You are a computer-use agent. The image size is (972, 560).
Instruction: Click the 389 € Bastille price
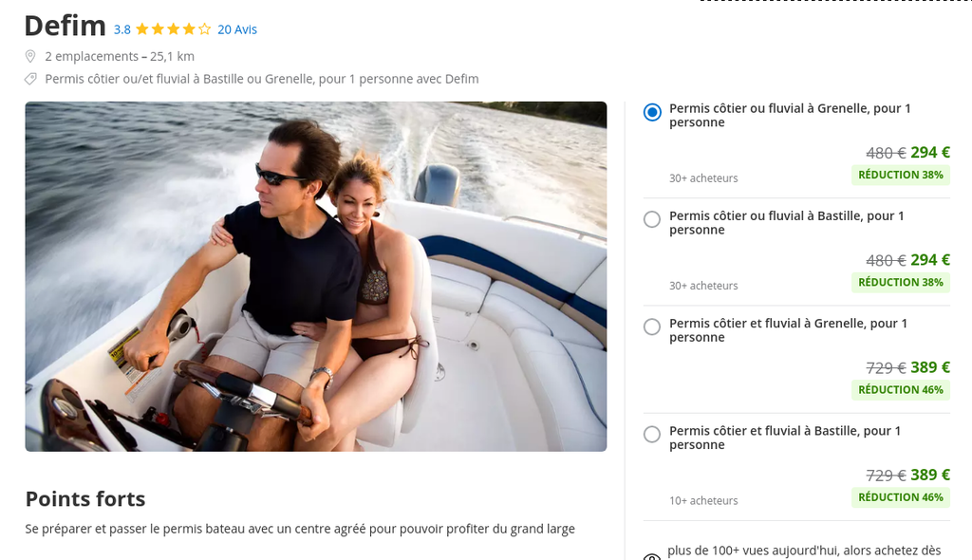pos(930,475)
